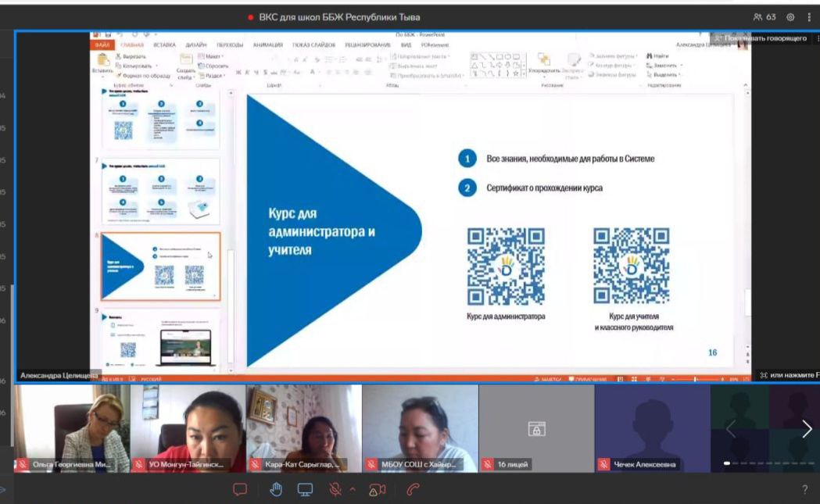Open the participants list showing 63
Image resolution: width=820 pixels, height=504 pixels.
point(764,16)
